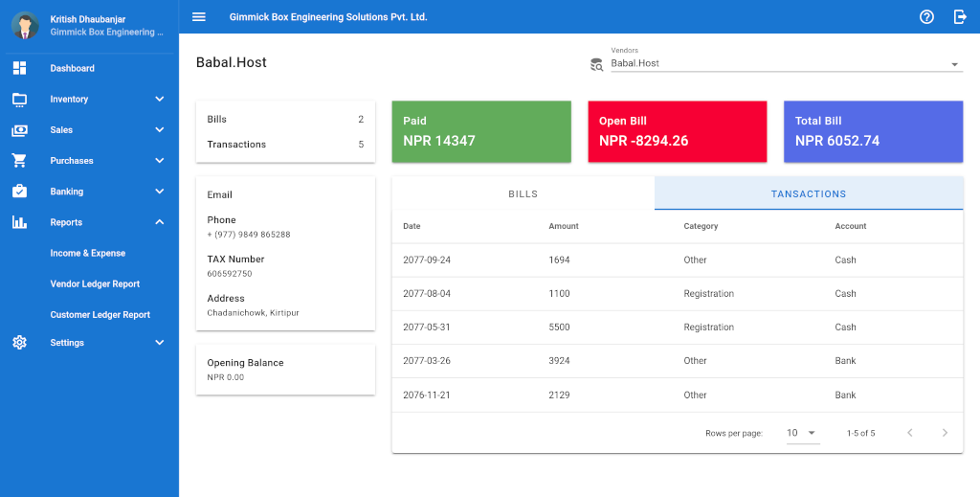980x497 pixels.
Task: Click the Category column header
Action: (x=701, y=226)
